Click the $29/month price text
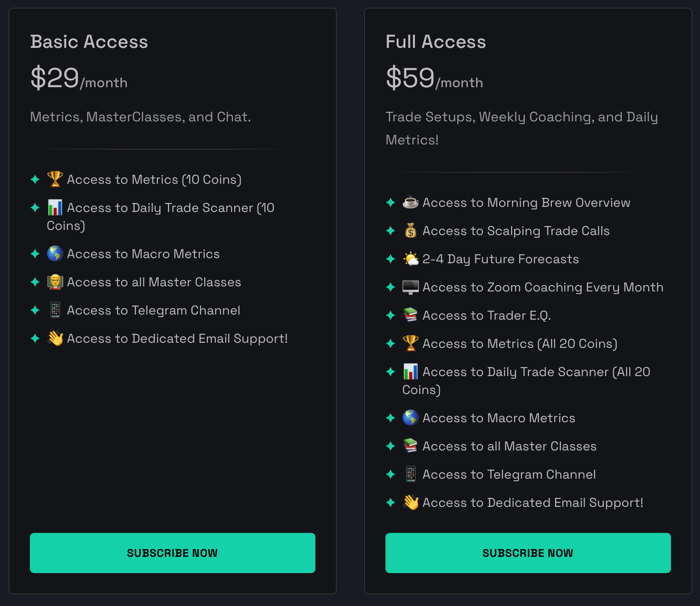The width and height of the screenshot is (700, 606). (79, 78)
